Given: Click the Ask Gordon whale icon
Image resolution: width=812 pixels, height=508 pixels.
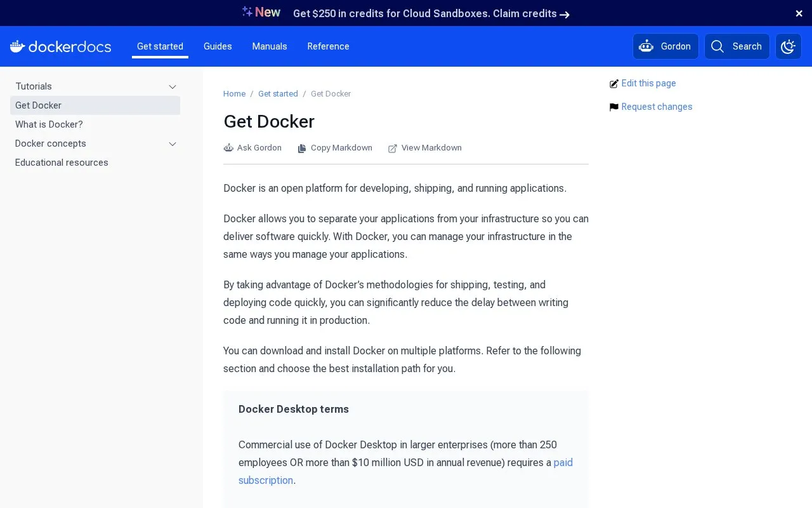Looking at the screenshot, I should pyautogui.click(x=228, y=148).
